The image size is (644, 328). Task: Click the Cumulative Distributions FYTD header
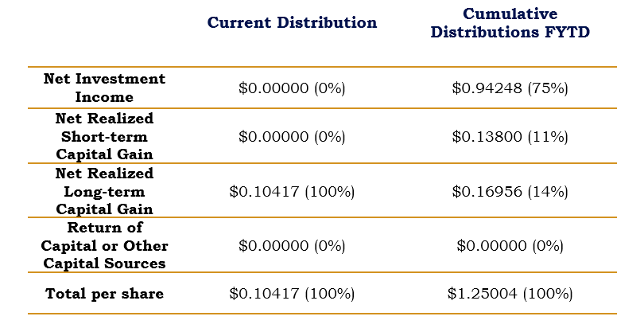[x=510, y=22]
